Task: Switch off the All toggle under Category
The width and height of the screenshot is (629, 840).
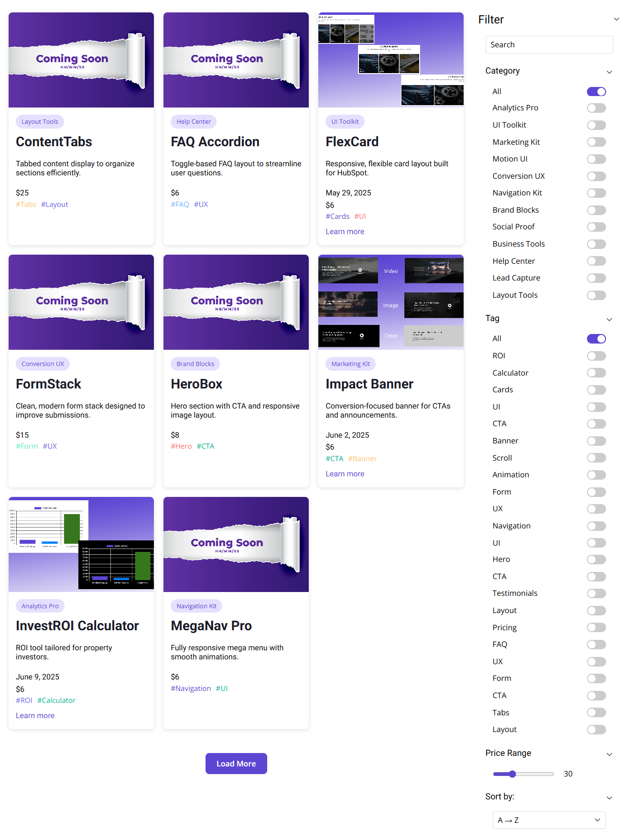Action: 596,92
